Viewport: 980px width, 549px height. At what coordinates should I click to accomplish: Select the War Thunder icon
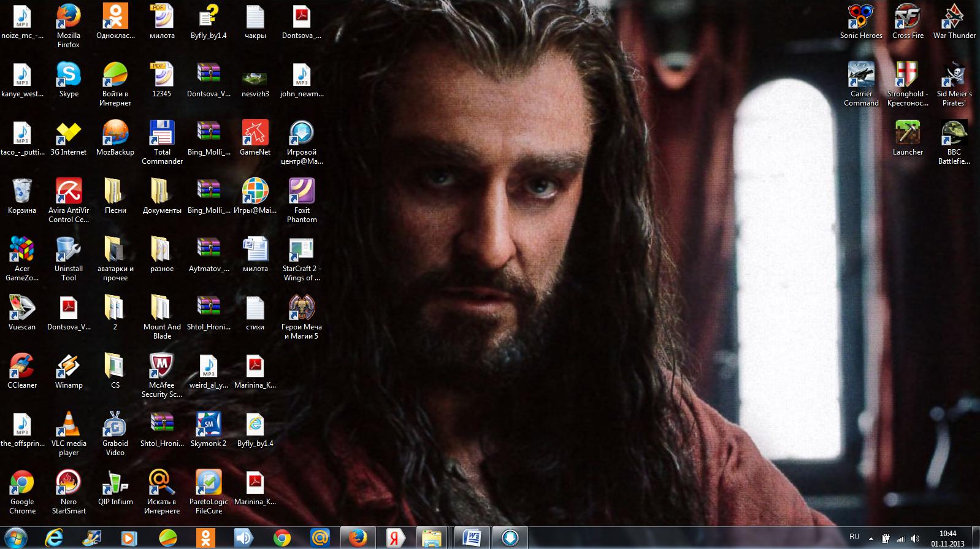954,22
